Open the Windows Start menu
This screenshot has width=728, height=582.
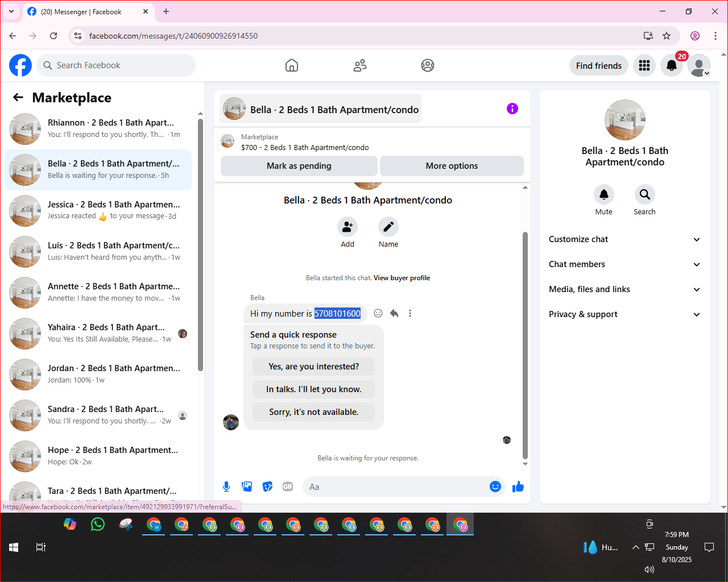coord(14,547)
